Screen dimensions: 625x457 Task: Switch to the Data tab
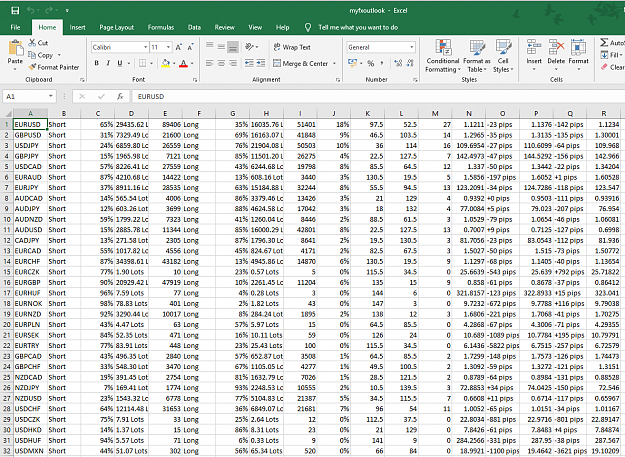[x=194, y=27]
